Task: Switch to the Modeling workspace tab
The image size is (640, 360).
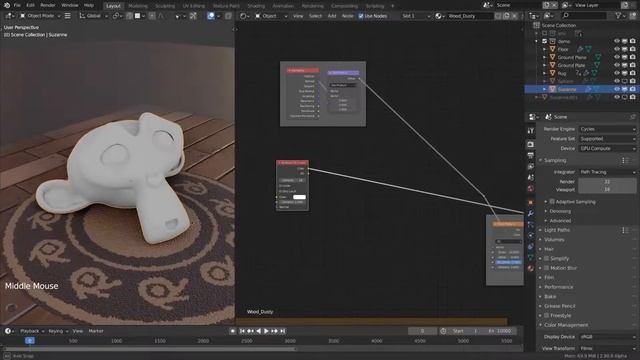Action: point(138,6)
